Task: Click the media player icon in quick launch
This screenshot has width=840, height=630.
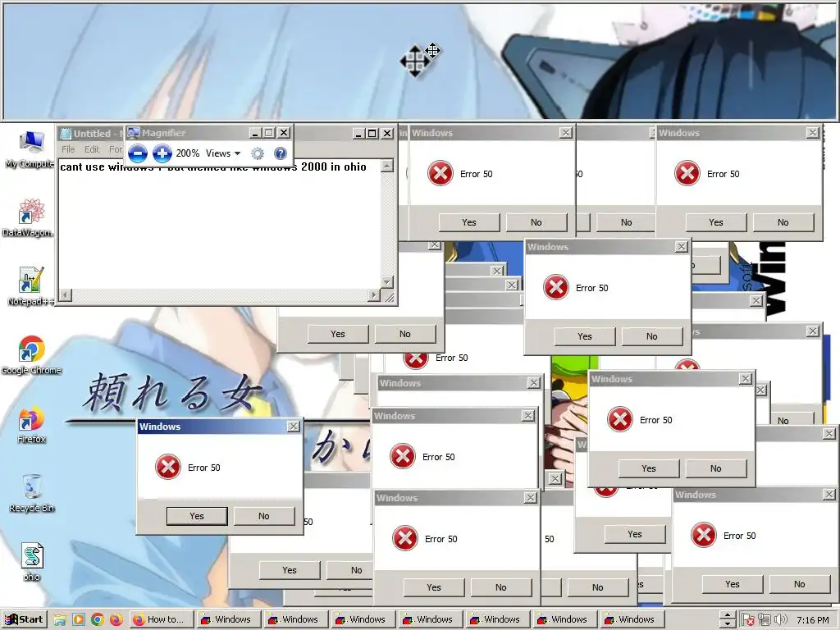Action: pyautogui.click(x=78, y=620)
